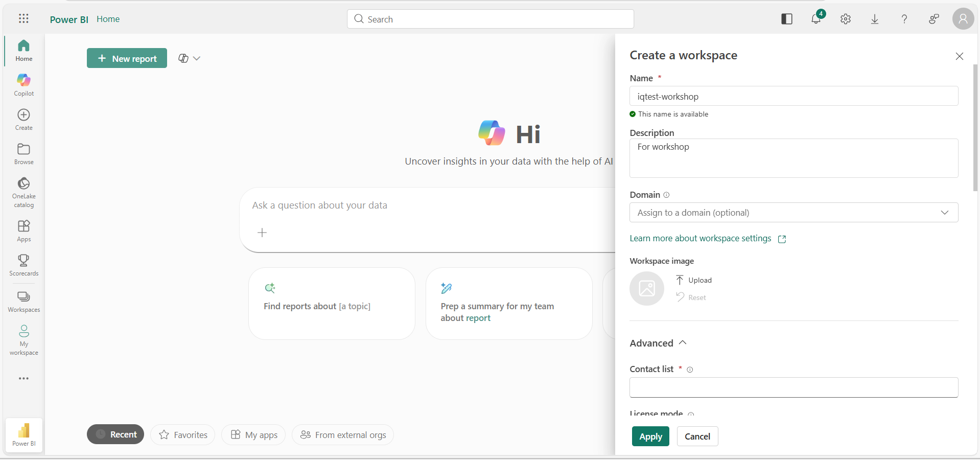980x460 pixels.
Task: Select Browse in the navigation pane
Action: tap(24, 152)
